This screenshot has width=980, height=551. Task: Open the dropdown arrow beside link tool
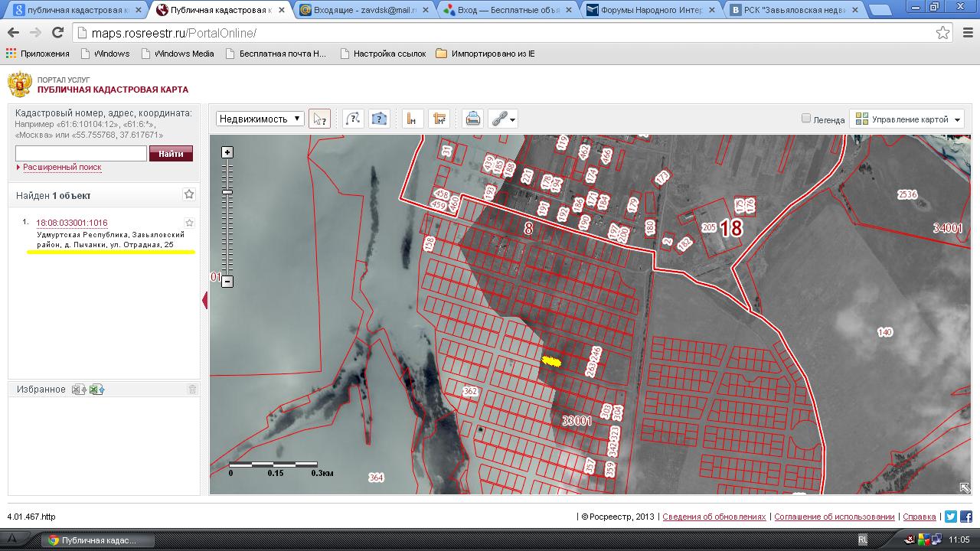tap(513, 119)
